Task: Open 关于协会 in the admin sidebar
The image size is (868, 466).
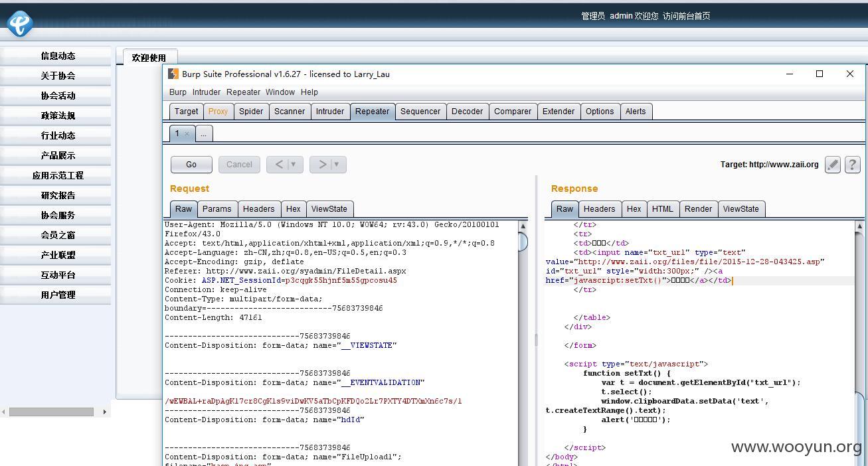Action: tap(56, 76)
